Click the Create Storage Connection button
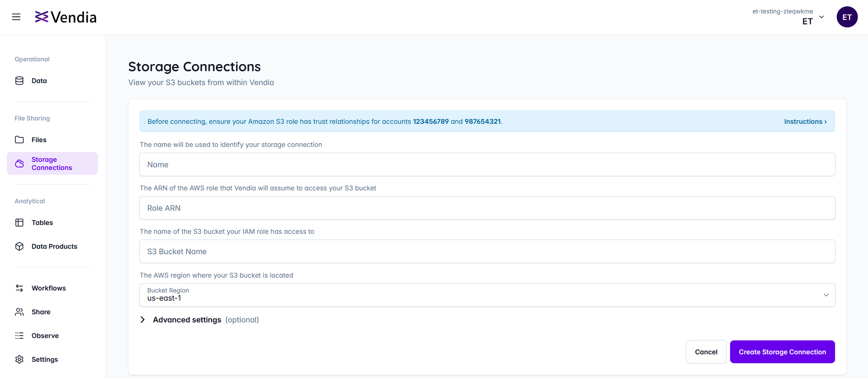The width and height of the screenshot is (868, 379). click(782, 352)
